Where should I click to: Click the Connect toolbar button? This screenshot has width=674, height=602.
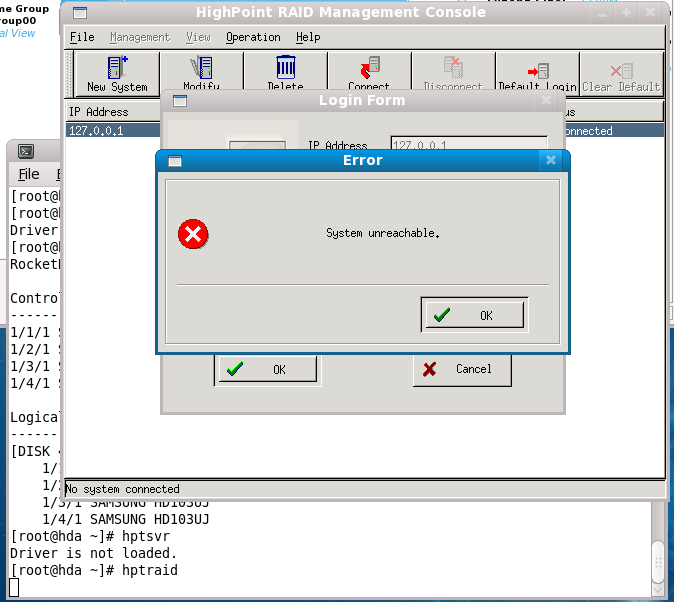(x=369, y=71)
